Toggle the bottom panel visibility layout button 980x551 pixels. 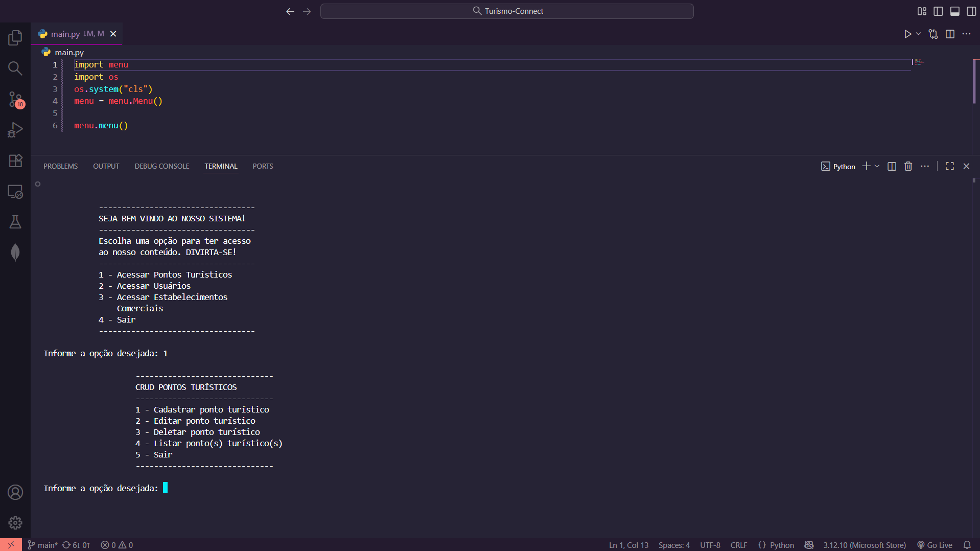click(x=954, y=11)
